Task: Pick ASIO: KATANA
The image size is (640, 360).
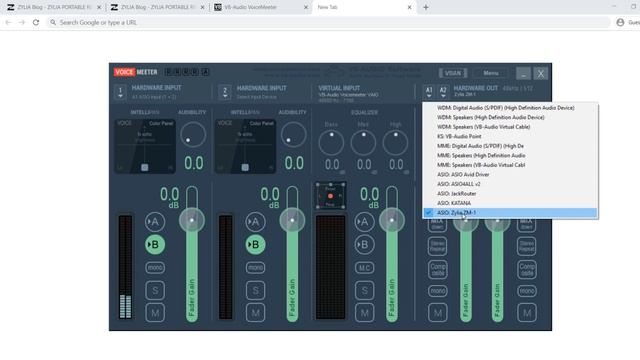Action: [510, 203]
